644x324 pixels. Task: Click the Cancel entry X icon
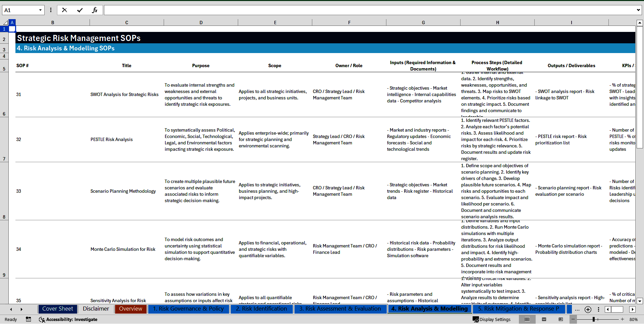[64, 10]
